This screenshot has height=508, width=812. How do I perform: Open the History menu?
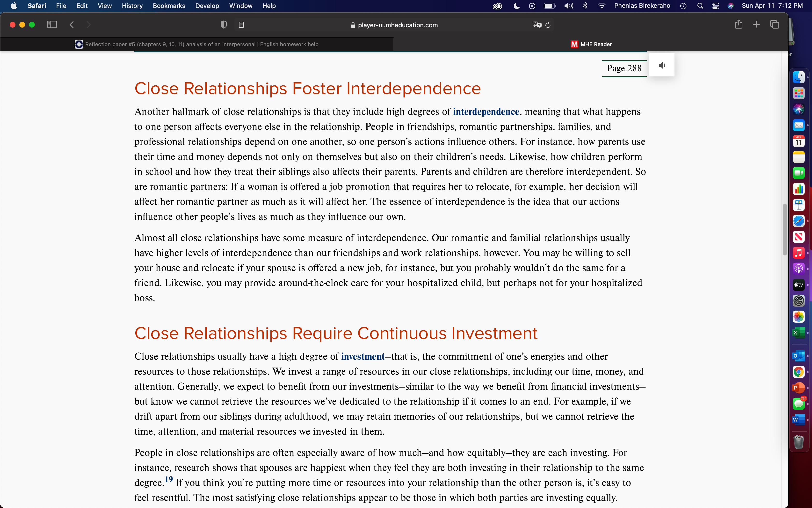tap(132, 6)
